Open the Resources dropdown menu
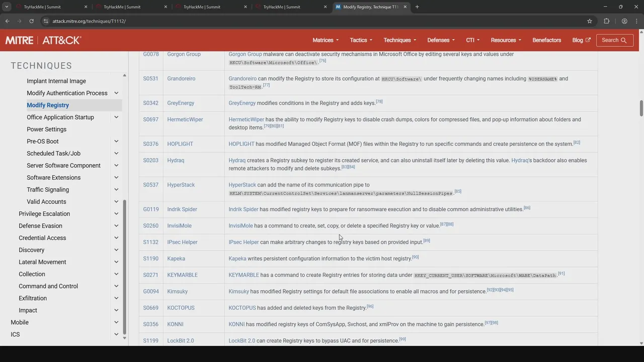The image size is (644, 362). [x=506, y=40]
